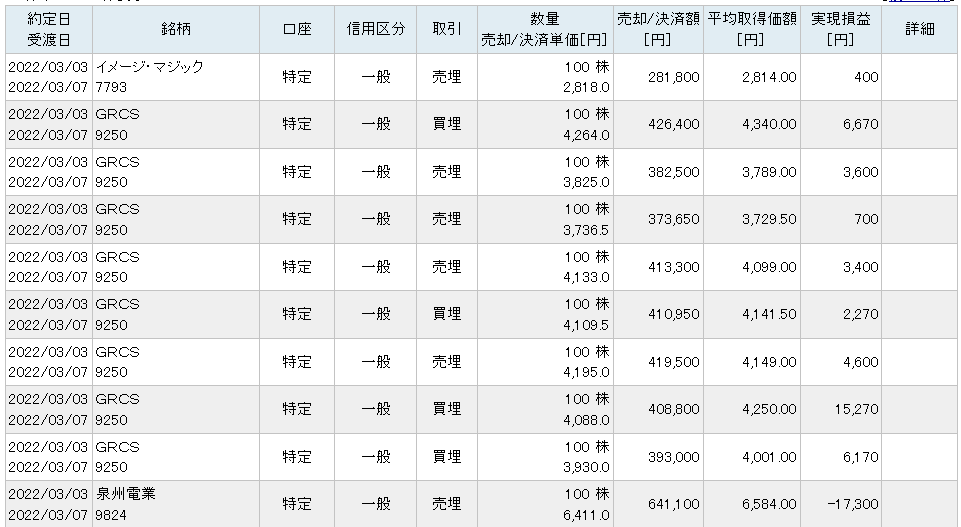Click the 382,500 settlement amount
Screen dimensions: 961x527
click(674, 172)
